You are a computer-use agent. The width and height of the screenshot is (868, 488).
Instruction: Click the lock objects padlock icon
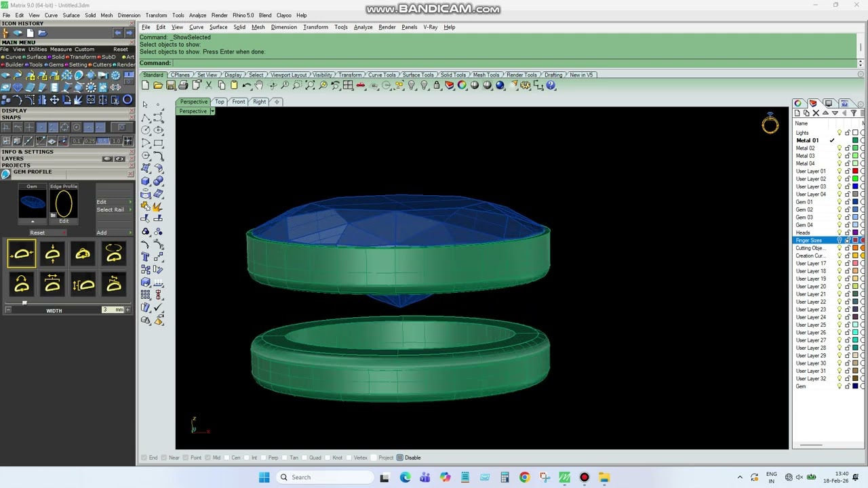tap(437, 85)
